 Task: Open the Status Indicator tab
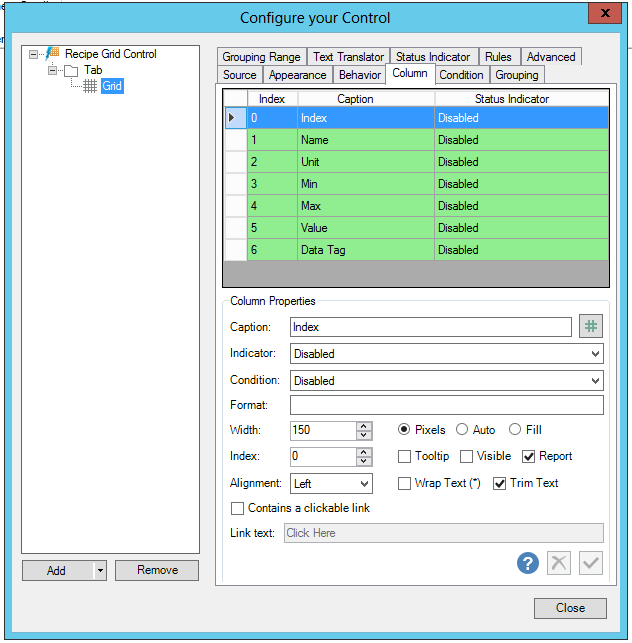coord(432,57)
